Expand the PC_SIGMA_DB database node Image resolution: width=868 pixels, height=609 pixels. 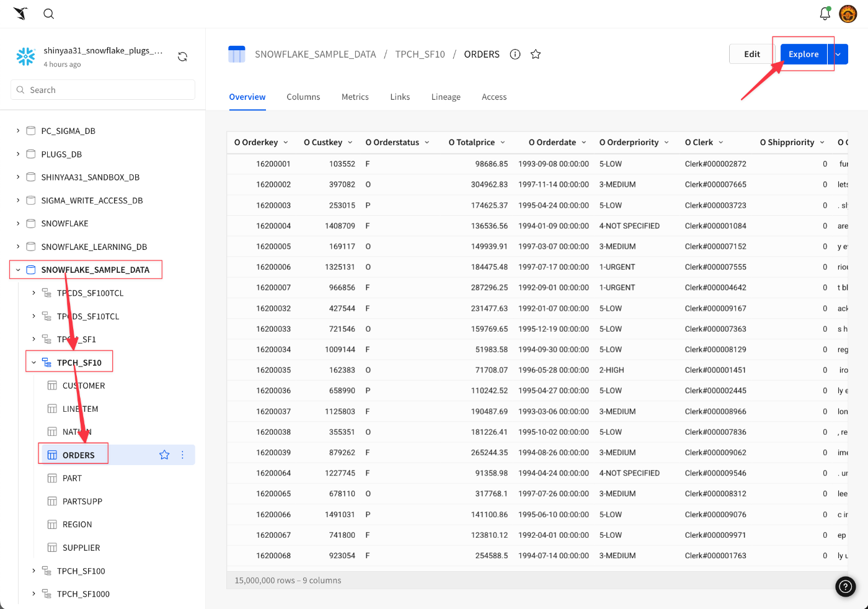18,131
